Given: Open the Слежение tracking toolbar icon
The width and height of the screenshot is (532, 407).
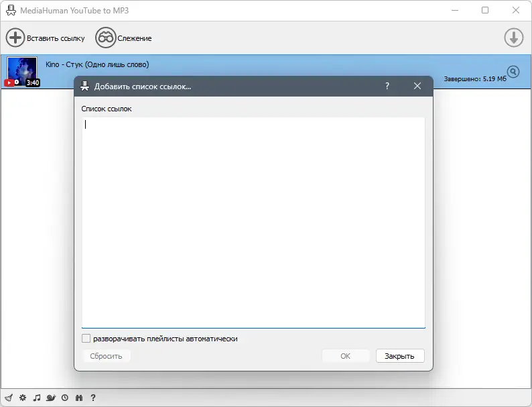Looking at the screenshot, I should (106, 38).
